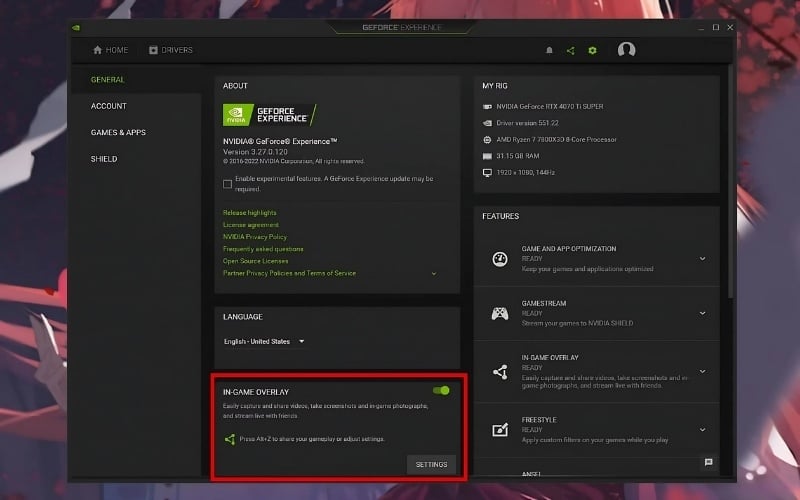Image resolution: width=800 pixels, height=500 pixels.
Task: Select Games & Apps in sidebar
Action: 118,132
